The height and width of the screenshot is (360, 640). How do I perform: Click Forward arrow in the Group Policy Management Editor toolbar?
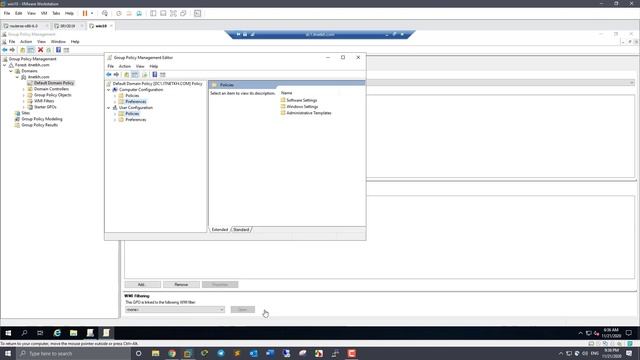[116, 75]
